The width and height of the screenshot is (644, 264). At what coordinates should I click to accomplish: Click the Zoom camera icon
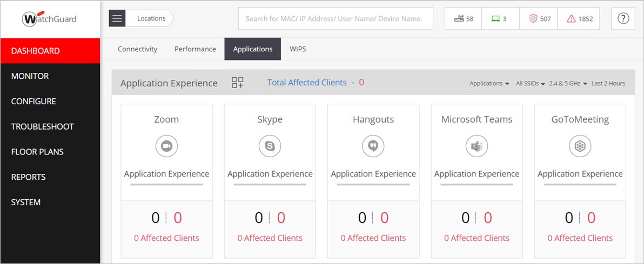[x=166, y=146]
